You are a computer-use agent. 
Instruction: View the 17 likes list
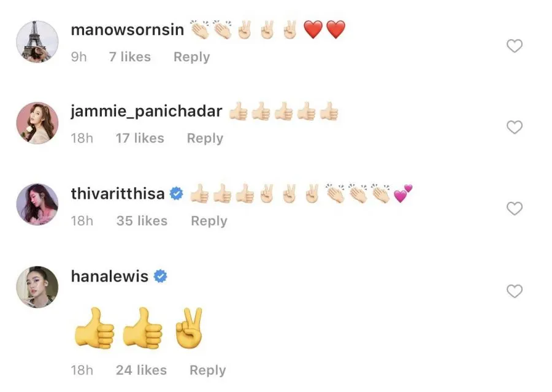click(140, 138)
